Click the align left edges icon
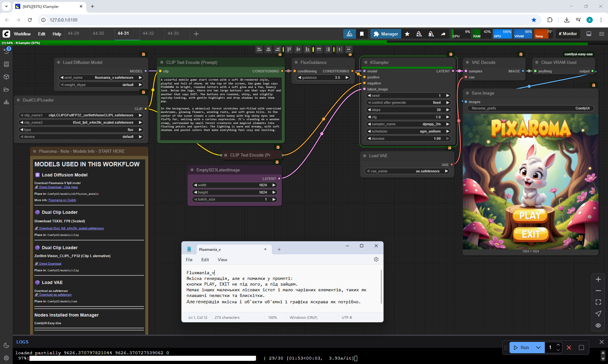 [x=259, y=49]
